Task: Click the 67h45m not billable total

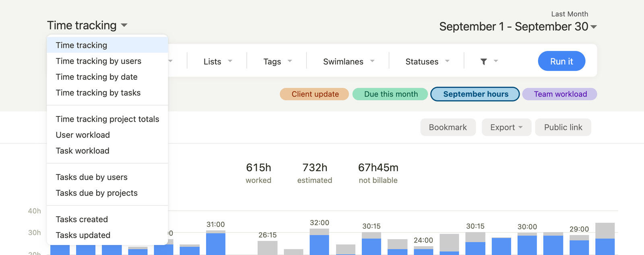Action: pos(378,173)
